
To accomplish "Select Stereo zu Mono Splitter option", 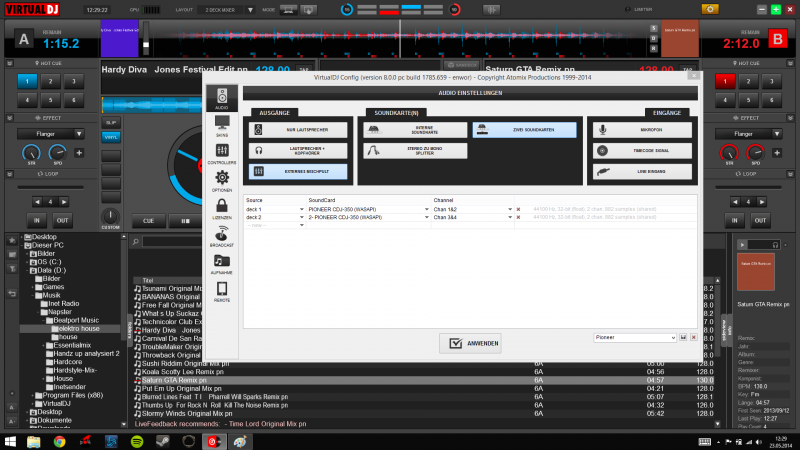I will [x=415, y=151].
